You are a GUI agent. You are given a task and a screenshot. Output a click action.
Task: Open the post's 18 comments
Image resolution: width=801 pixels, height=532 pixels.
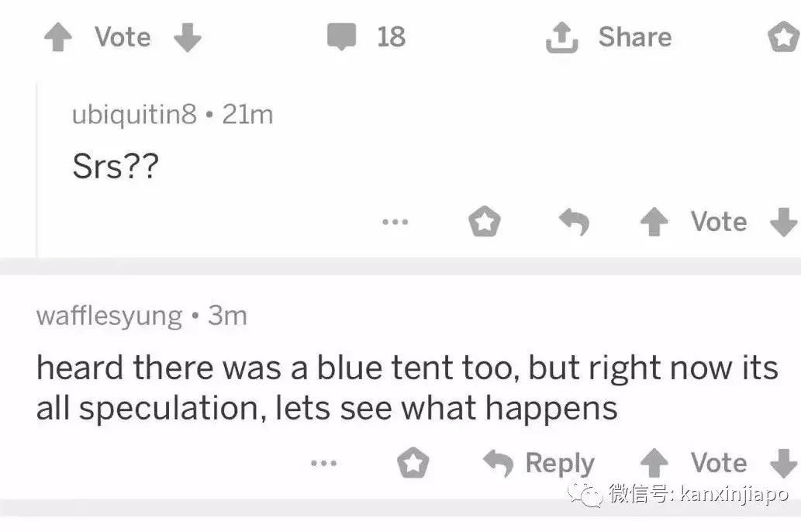[366, 36]
